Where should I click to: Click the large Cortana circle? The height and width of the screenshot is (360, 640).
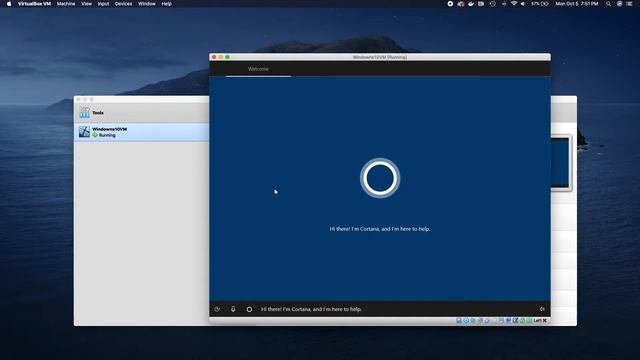pos(380,178)
